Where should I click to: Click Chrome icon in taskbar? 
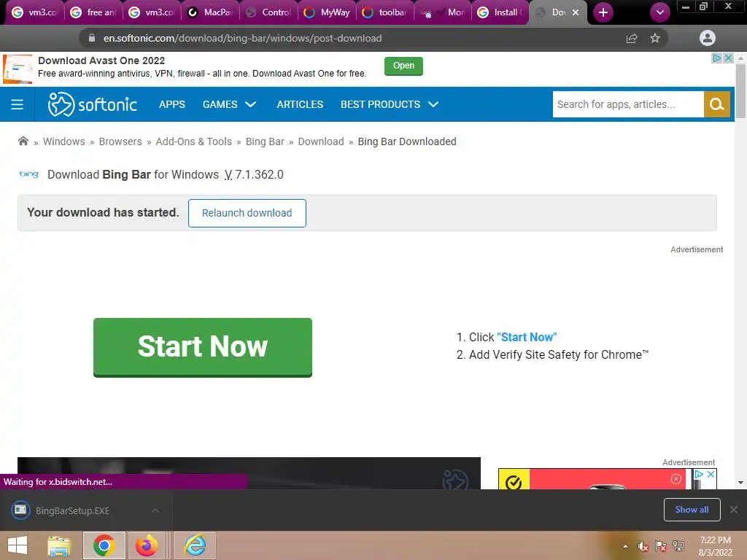click(104, 545)
